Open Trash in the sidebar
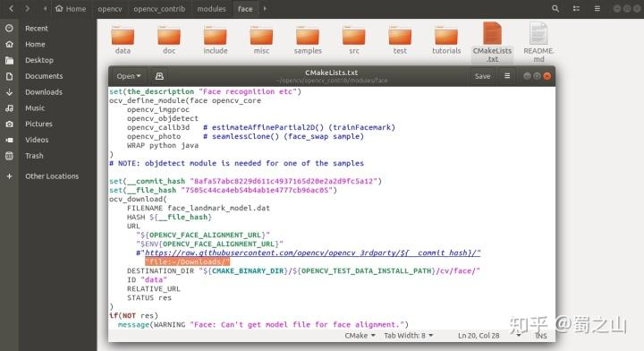 point(34,156)
